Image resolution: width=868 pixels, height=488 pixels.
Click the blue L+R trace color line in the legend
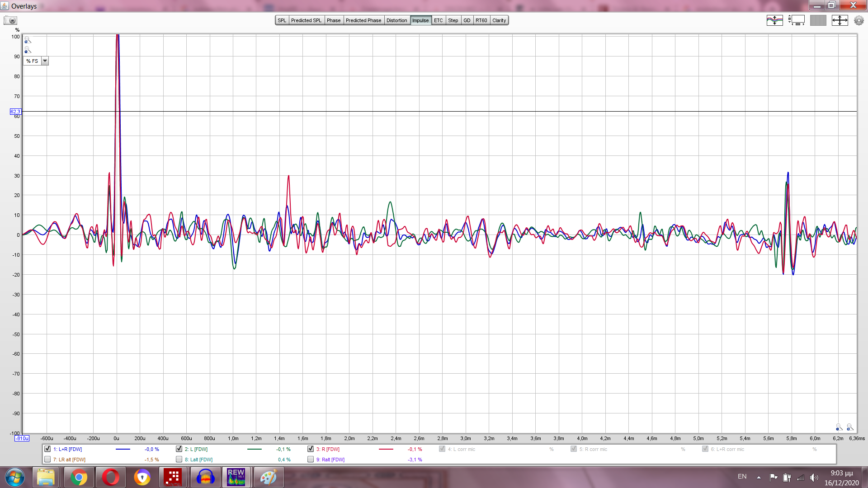[x=123, y=449]
